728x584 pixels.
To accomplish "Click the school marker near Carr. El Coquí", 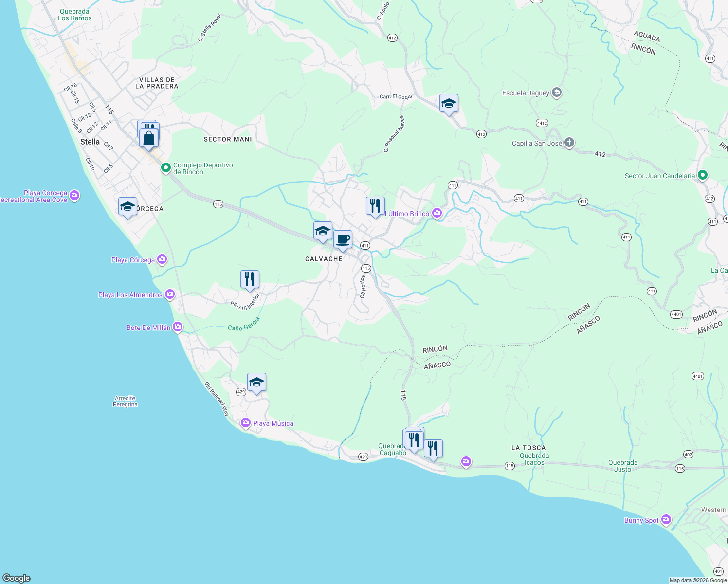I will pyautogui.click(x=449, y=103).
